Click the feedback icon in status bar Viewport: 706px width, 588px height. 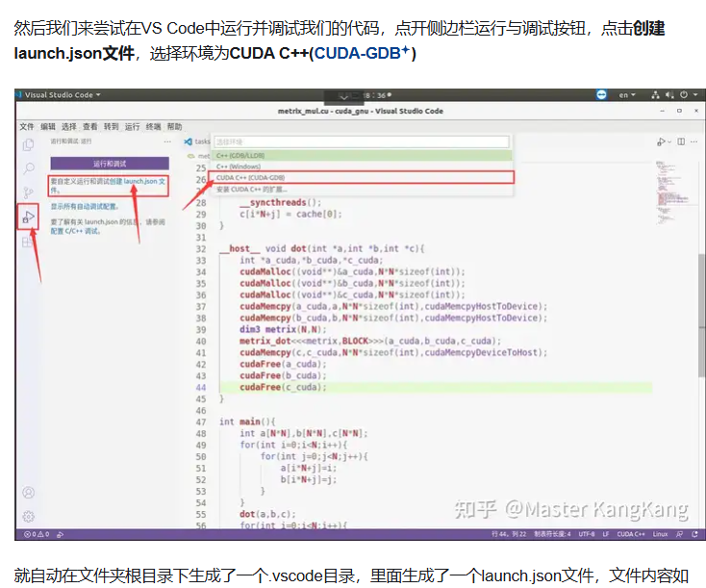pos(679,534)
